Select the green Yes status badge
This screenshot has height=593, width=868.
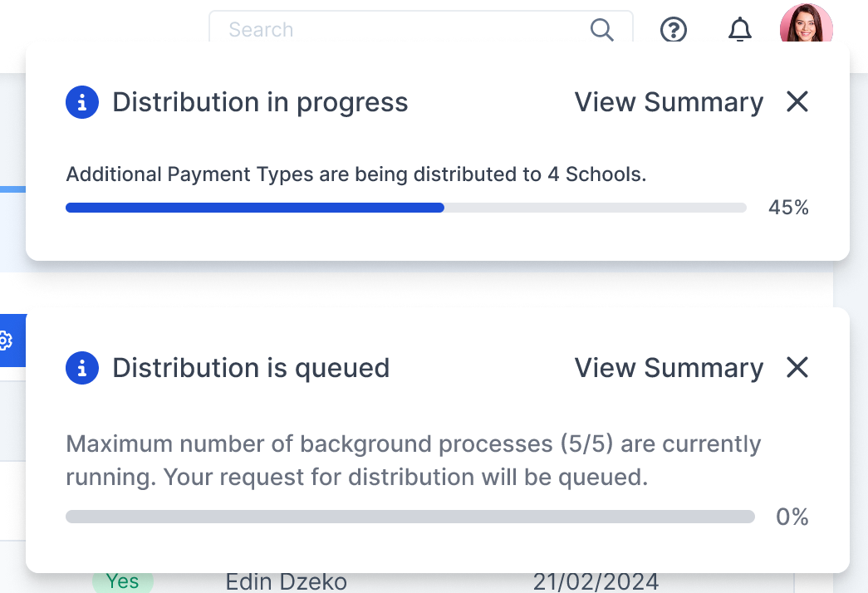pyautogui.click(x=123, y=581)
